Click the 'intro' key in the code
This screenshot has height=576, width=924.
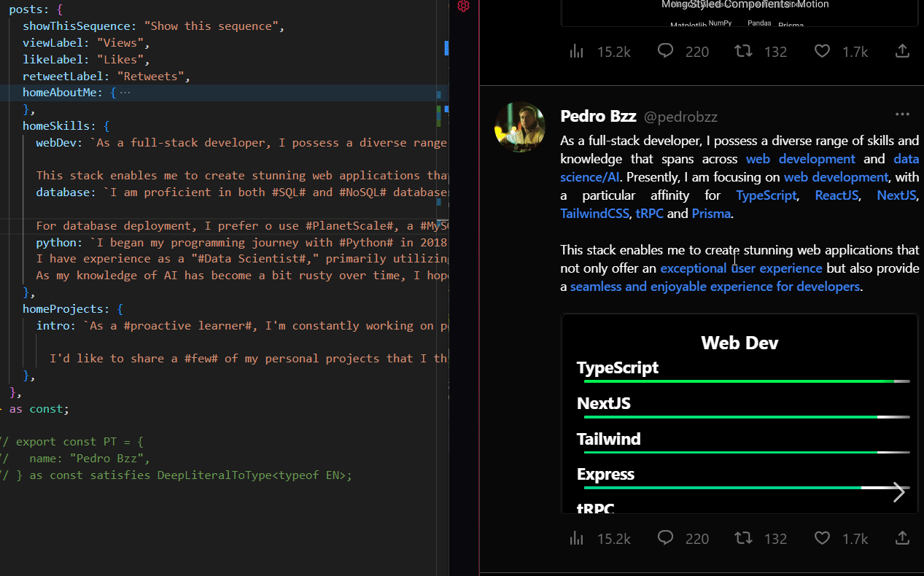[53, 325]
